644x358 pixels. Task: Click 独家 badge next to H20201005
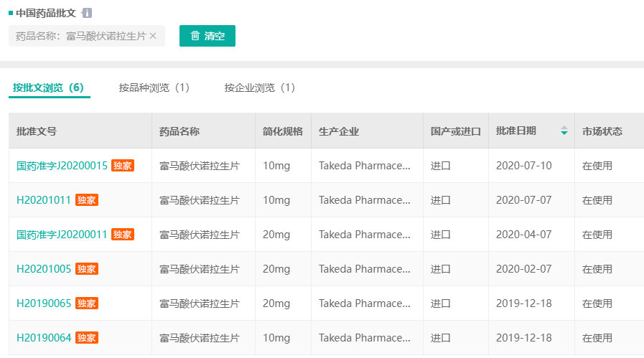(87, 269)
